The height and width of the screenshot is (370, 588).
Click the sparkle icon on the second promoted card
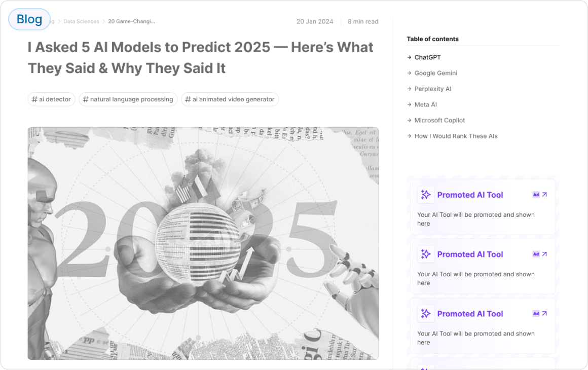(426, 254)
